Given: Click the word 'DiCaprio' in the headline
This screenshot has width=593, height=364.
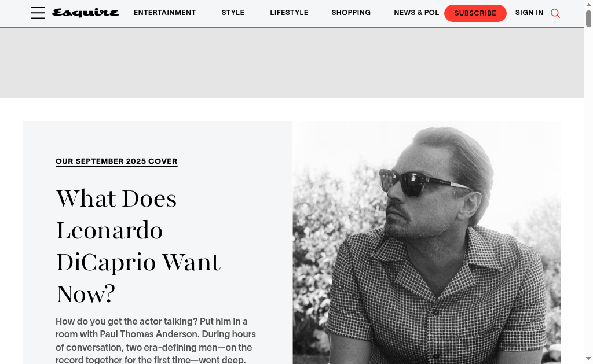Looking at the screenshot, I should pyautogui.click(x=106, y=262).
